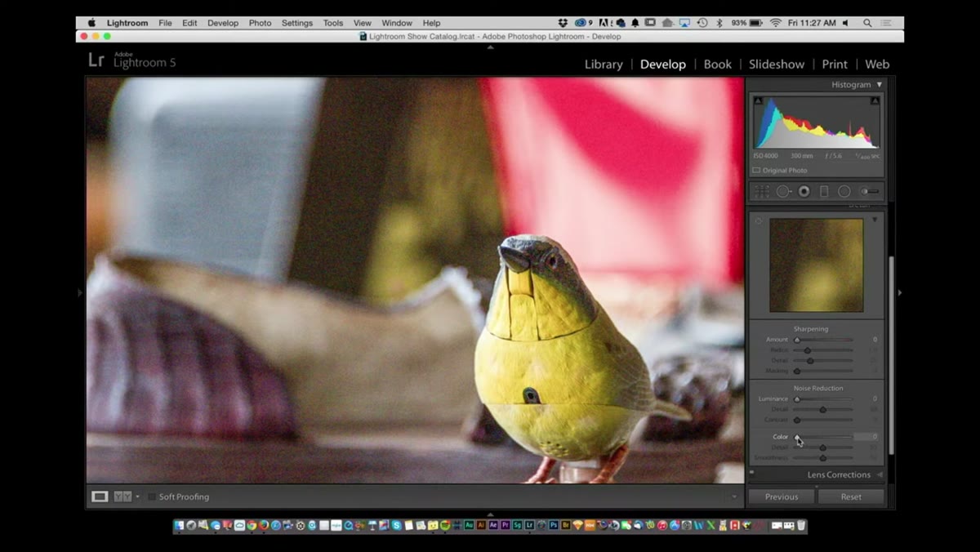The width and height of the screenshot is (980, 552).
Task: Select the Graduated Filter tool
Action: [x=824, y=191]
